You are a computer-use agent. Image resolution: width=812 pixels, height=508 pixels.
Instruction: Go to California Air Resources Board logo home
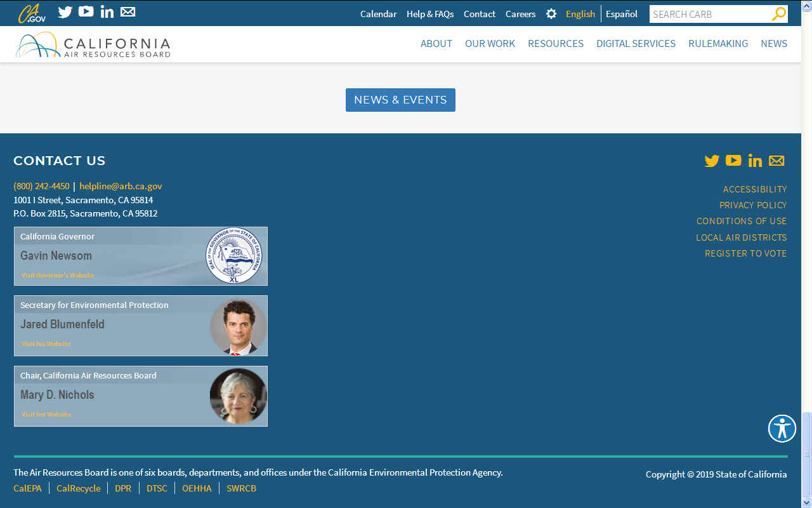click(x=93, y=45)
